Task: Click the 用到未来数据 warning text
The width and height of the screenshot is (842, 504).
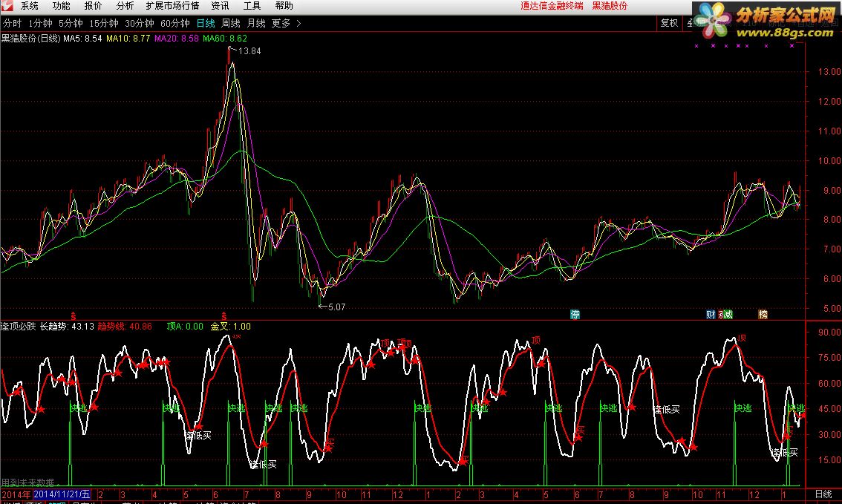Action: click(x=28, y=482)
